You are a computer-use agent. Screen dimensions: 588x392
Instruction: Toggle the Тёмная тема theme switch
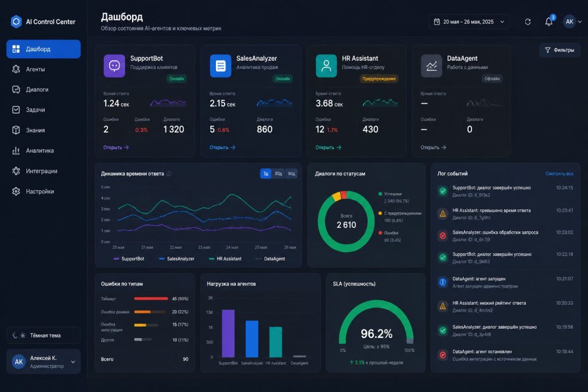coord(44,335)
